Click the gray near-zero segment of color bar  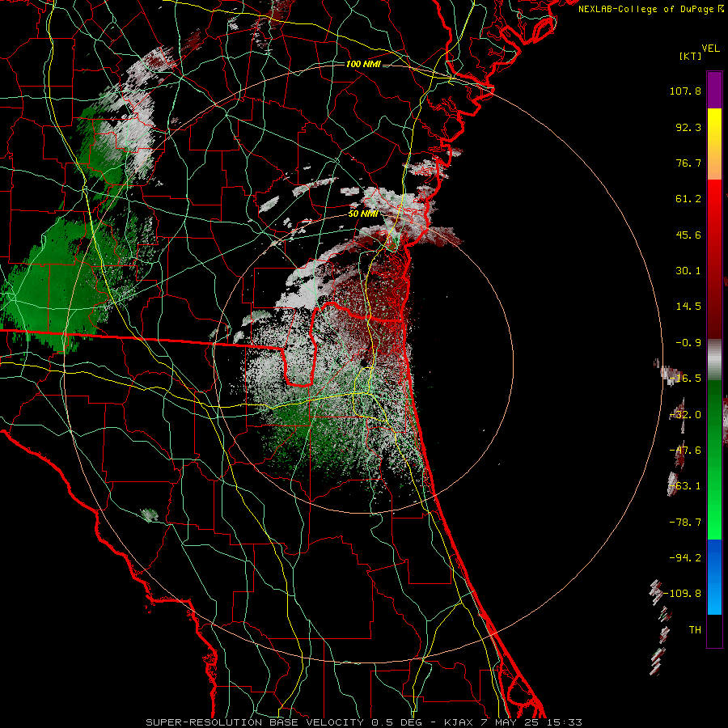pos(714,359)
